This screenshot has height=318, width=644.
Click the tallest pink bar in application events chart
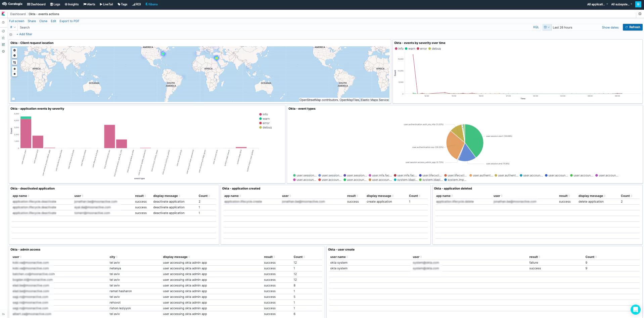[x=26, y=133]
